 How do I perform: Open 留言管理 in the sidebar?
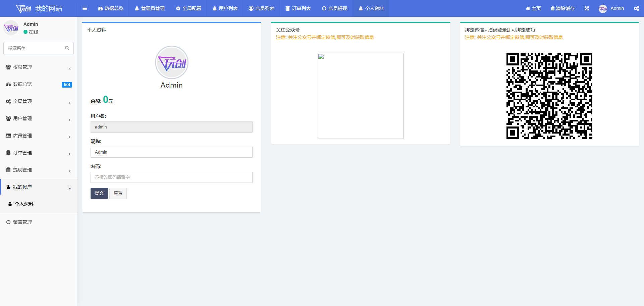[39, 222]
